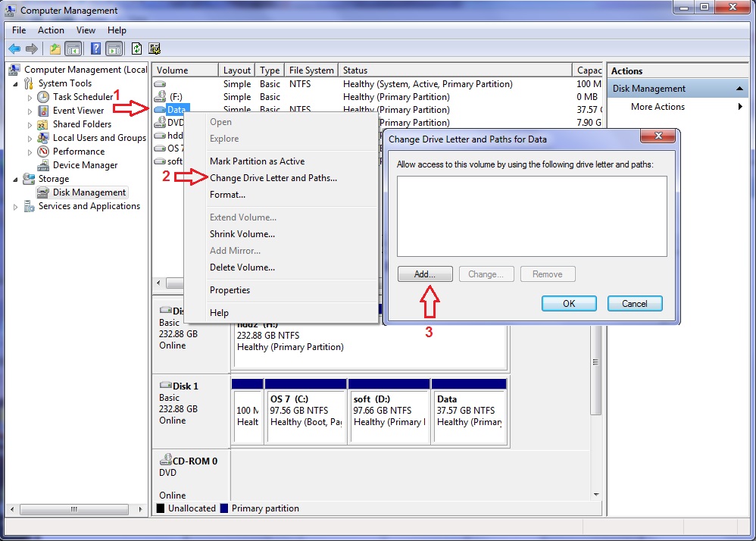Click the Forward arrow toolbar icon

pos(32,48)
